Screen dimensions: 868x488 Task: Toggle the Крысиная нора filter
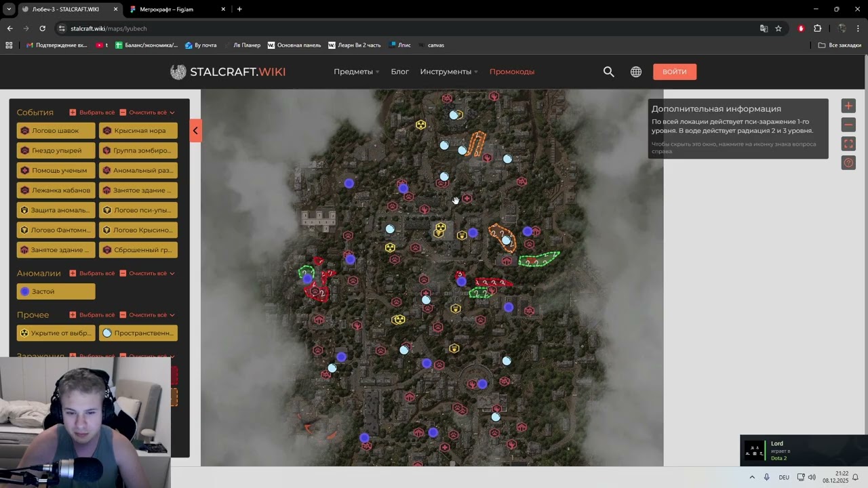(x=138, y=131)
